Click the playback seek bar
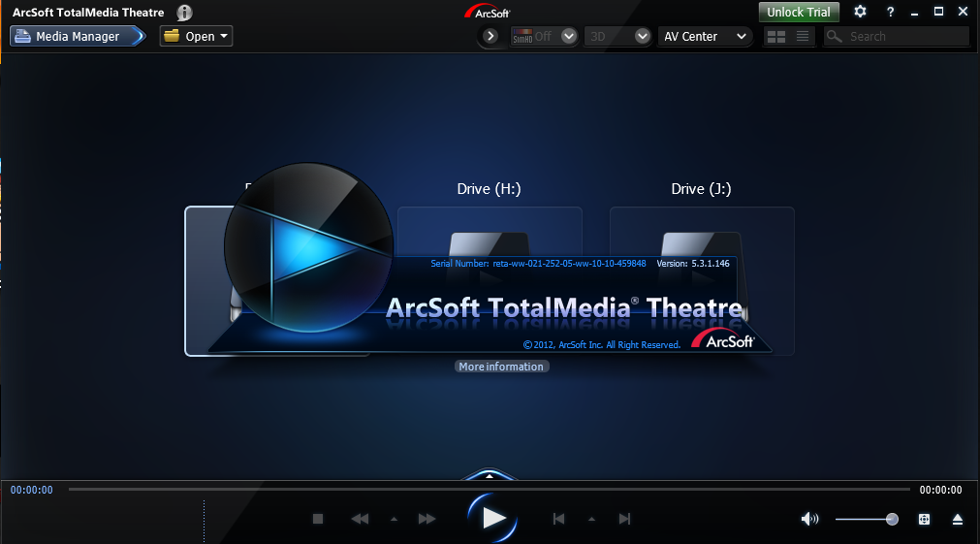This screenshot has height=544, width=980. tap(490, 489)
